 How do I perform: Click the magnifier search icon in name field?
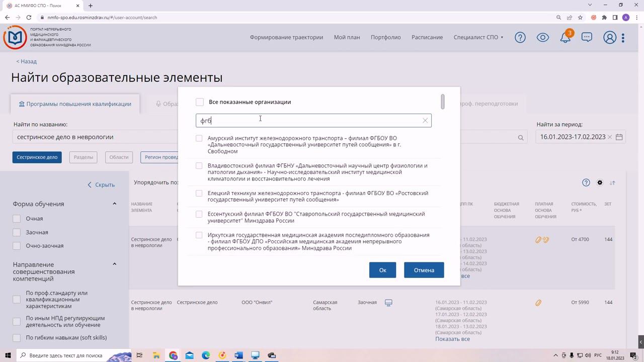[521, 137]
